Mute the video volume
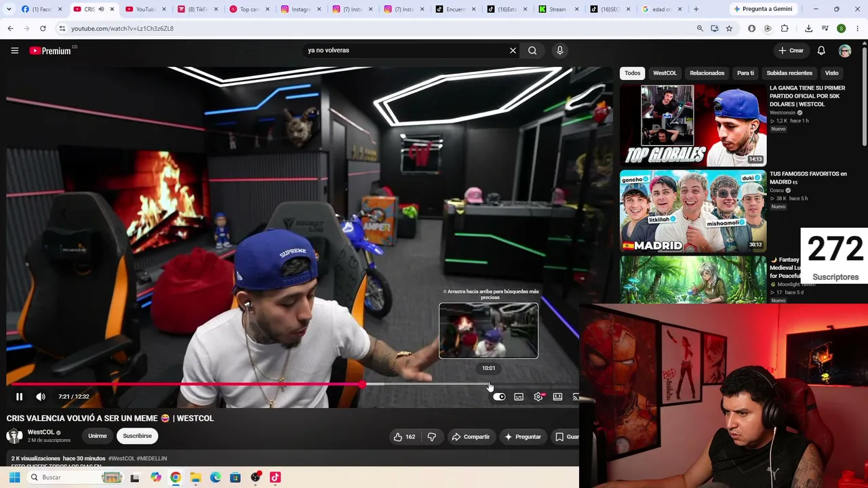 click(x=41, y=396)
